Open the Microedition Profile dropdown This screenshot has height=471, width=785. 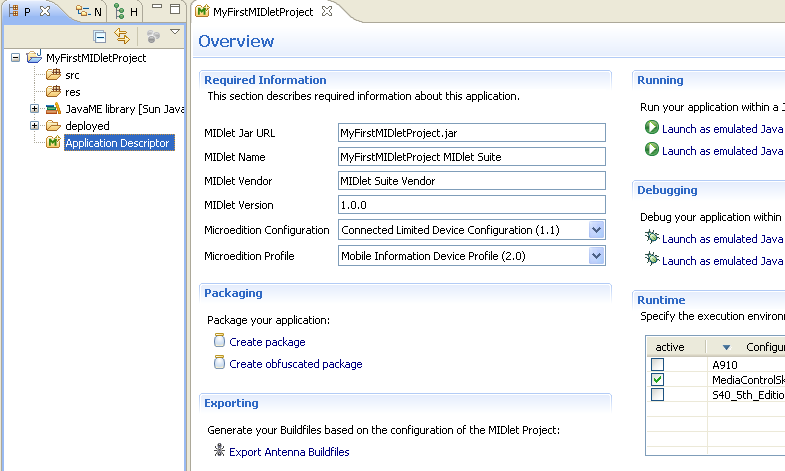coord(597,256)
